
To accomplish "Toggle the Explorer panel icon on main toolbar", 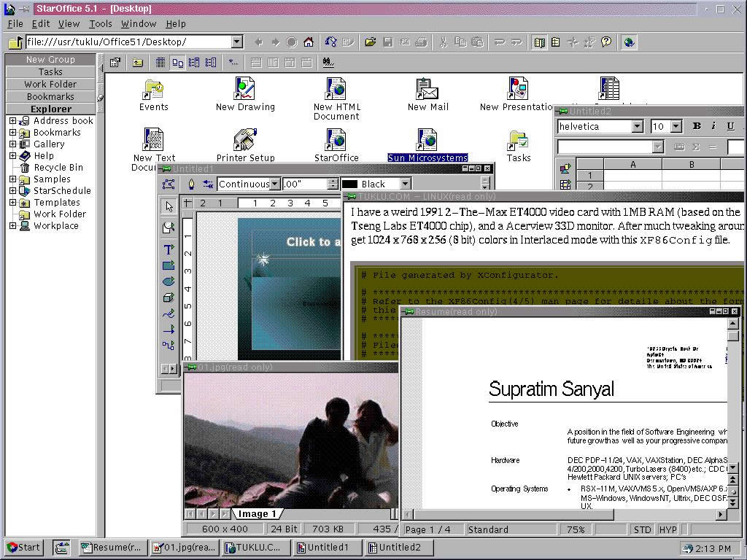I will coord(539,42).
